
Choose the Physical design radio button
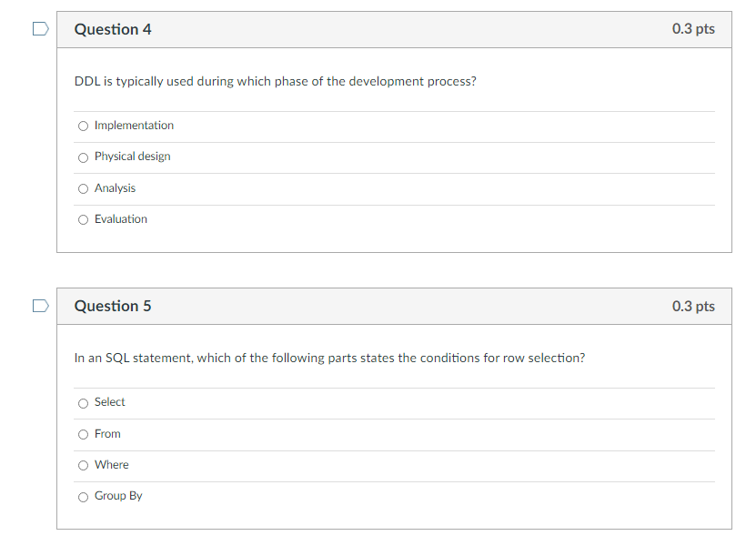click(x=84, y=157)
